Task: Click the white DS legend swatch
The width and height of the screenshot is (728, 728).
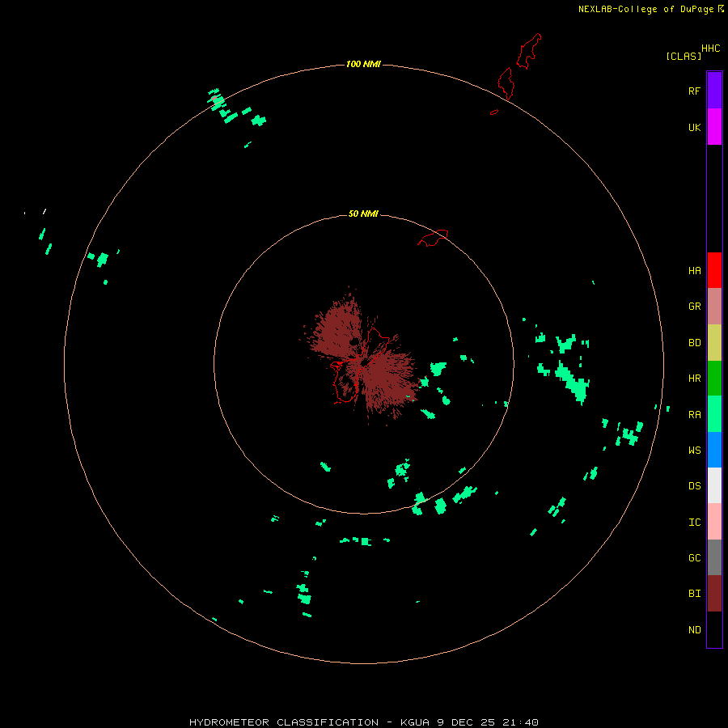Action: click(714, 485)
